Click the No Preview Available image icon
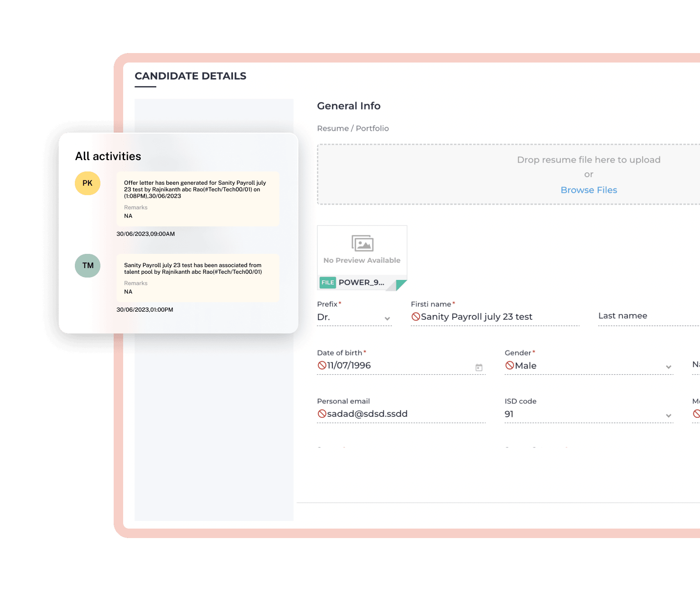This screenshot has width=700, height=593. (362, 243)
